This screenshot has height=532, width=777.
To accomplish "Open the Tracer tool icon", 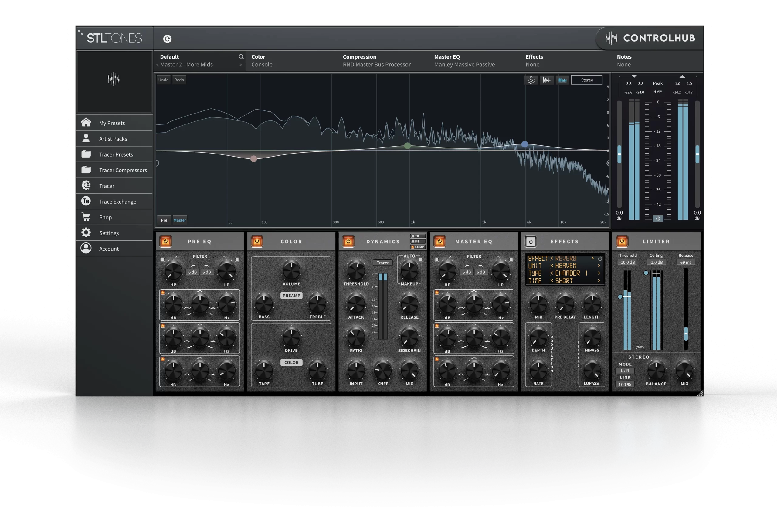I will pyautogui.click(x=86, y=185).
